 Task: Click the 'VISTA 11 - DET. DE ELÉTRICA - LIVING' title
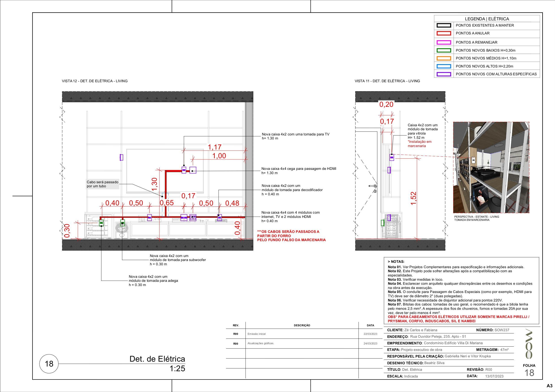387,81
